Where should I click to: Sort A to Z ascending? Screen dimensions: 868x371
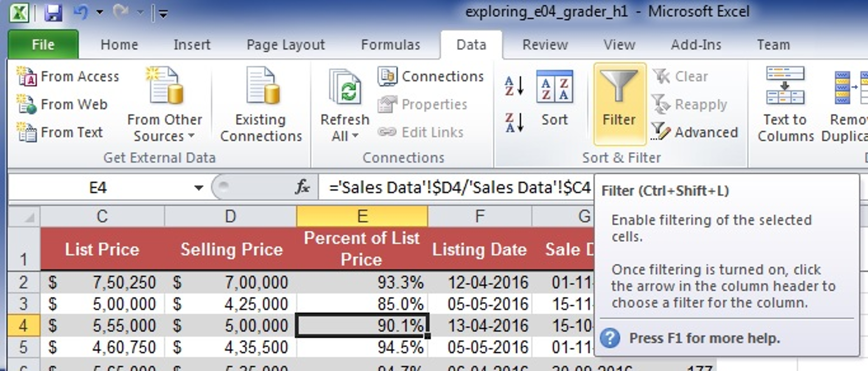[514, 86]
